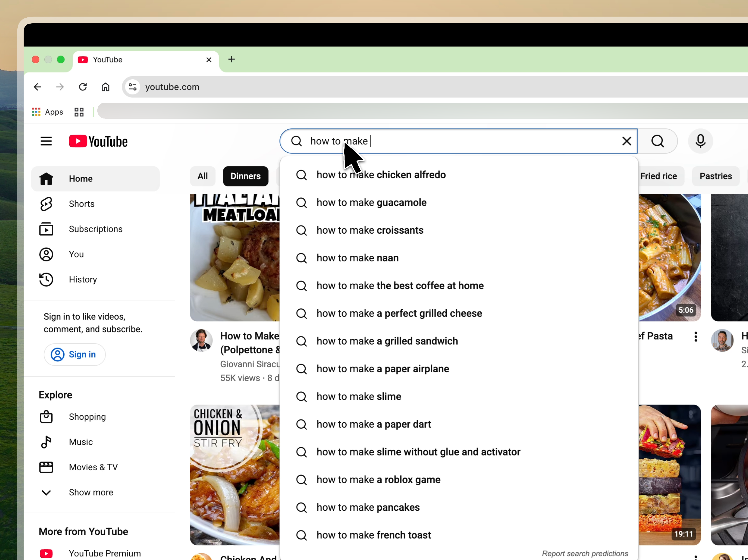Open Shorts from the sidebar
The image size is (748, 560).
[81, 204]
